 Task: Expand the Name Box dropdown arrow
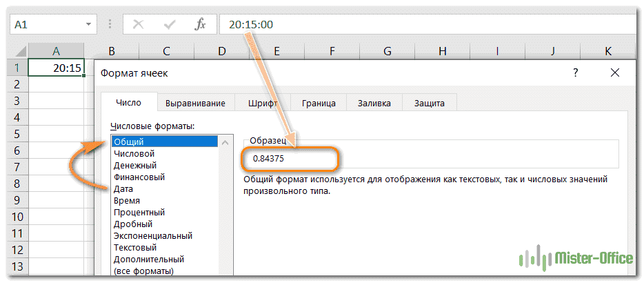tap(88, 24)
